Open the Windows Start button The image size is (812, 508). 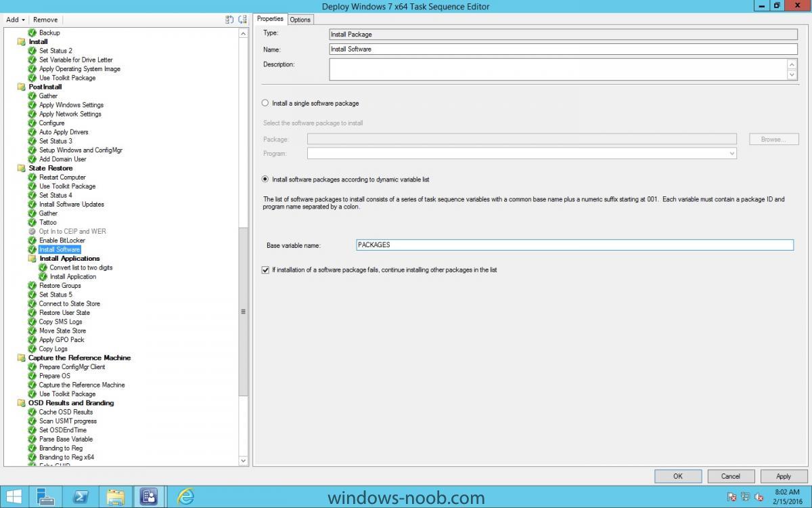[x=14, y=496]
